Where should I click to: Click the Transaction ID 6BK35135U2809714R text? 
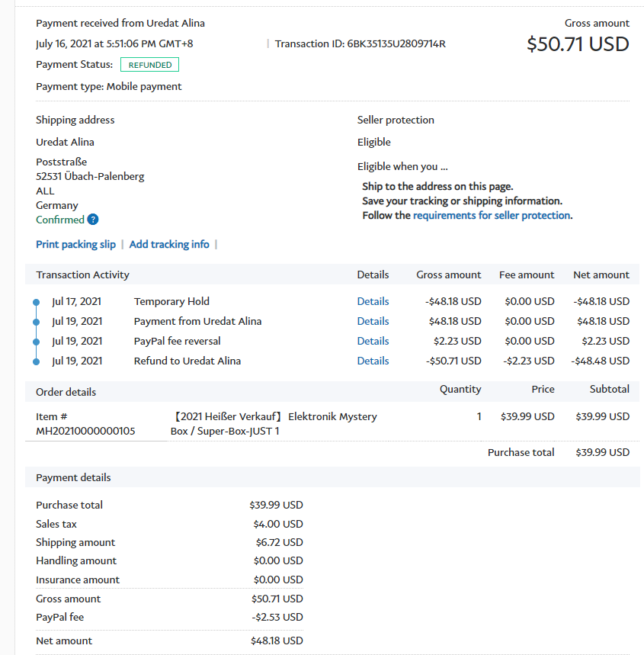coord(360,43)
